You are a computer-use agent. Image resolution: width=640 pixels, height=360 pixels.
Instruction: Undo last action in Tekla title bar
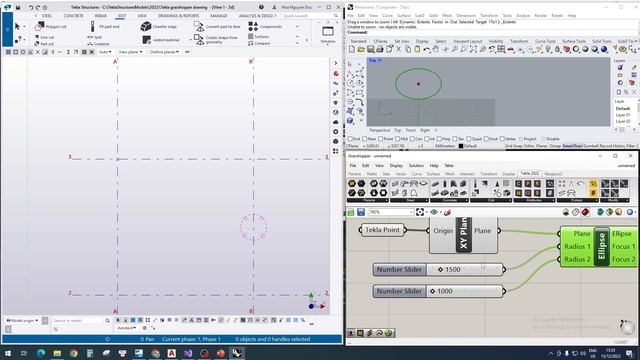(31, 7)
